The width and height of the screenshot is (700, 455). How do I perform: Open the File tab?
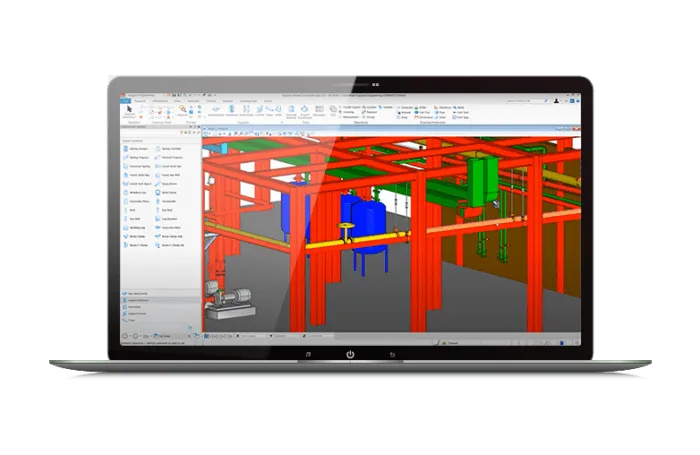point(126,100)
